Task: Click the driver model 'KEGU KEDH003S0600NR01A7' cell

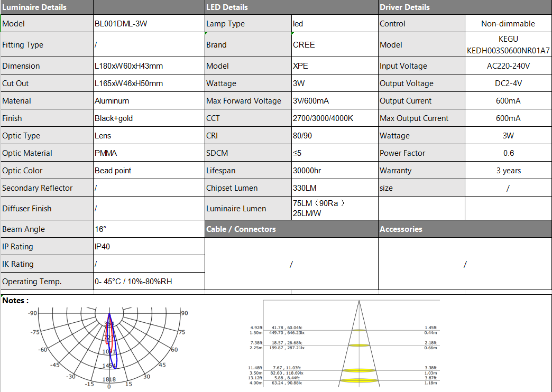Action: [x=508, y=45]
